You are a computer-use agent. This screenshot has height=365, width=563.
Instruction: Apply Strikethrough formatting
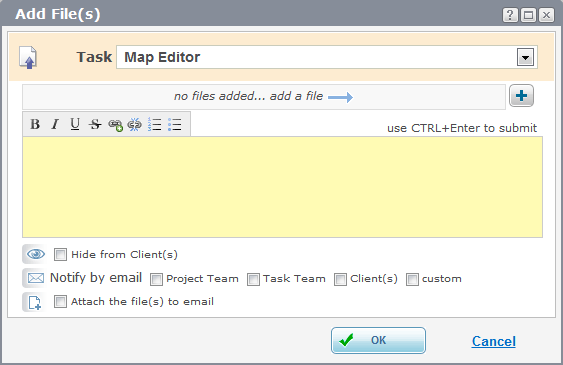[x=95, y=124]
